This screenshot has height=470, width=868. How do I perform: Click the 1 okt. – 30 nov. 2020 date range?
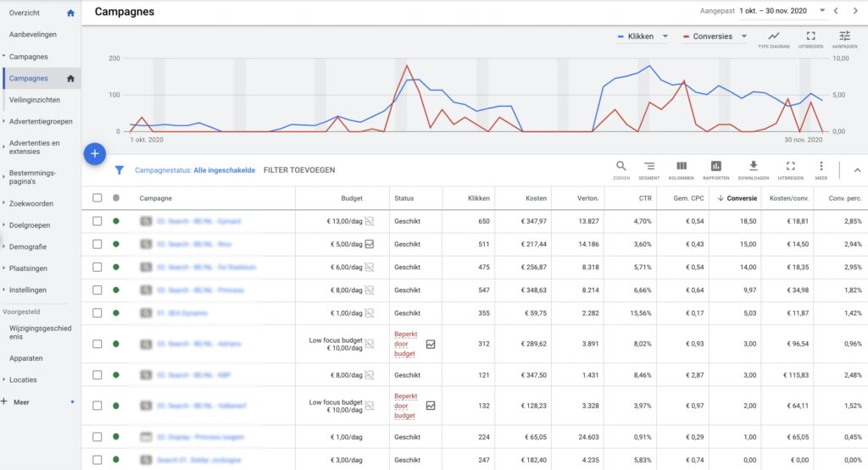(773, 10)
